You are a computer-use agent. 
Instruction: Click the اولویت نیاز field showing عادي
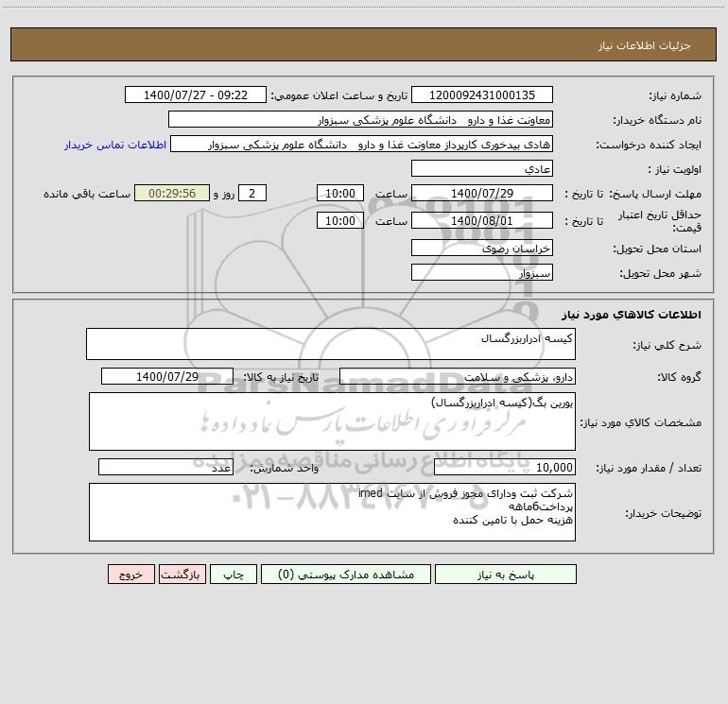(x=482, y=168)
